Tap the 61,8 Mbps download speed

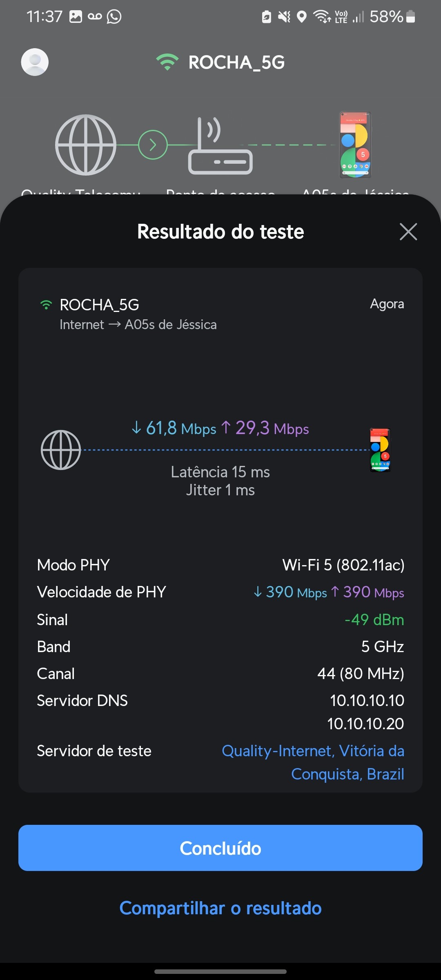174,428
